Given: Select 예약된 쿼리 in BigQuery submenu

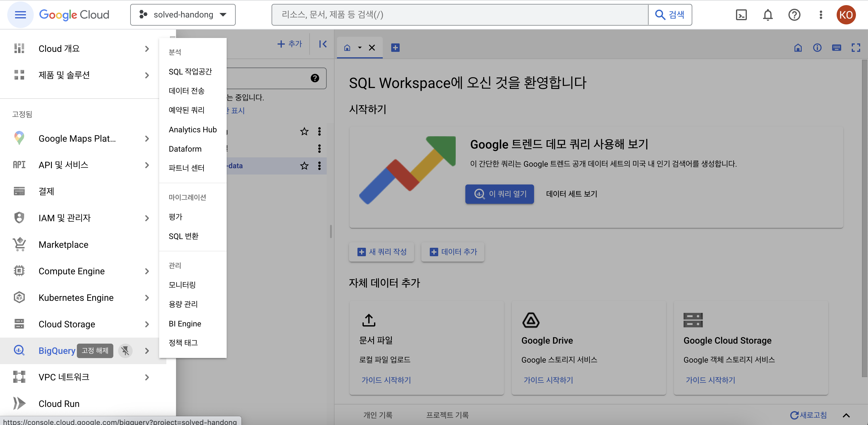Looking at the screenshot, I should click(x=187, y=110).
